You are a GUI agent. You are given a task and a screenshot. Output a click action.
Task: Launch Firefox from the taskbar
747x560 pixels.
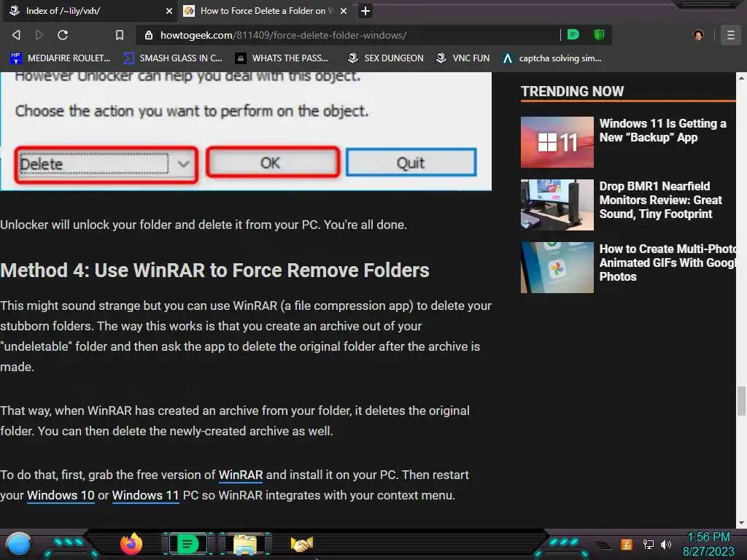tap(131, 544)
